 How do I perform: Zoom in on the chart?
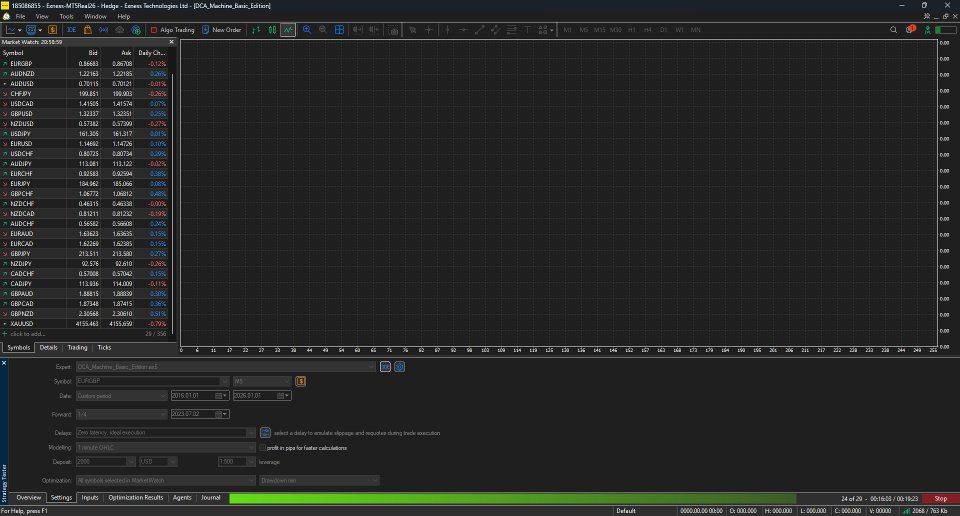click(x=307, y=29)
